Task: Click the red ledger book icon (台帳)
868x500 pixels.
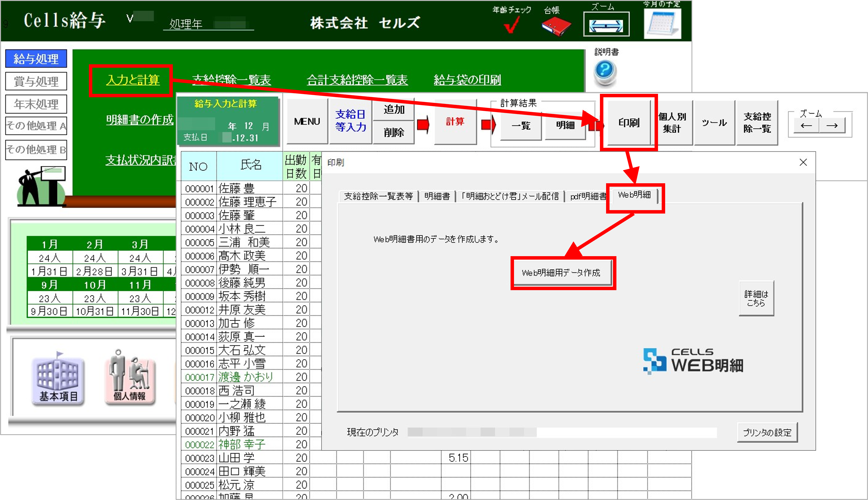Action: pyautogui.click(x=556, y=26)
